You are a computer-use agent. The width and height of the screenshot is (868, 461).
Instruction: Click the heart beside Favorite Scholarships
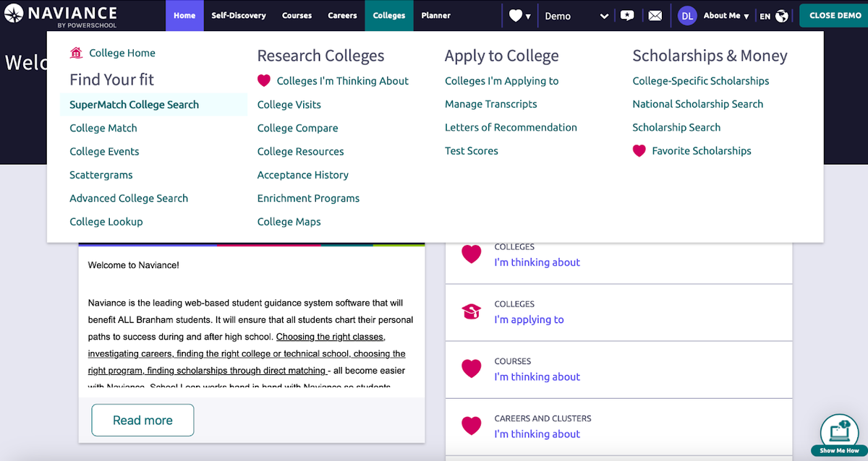click(x=639, y=150)
